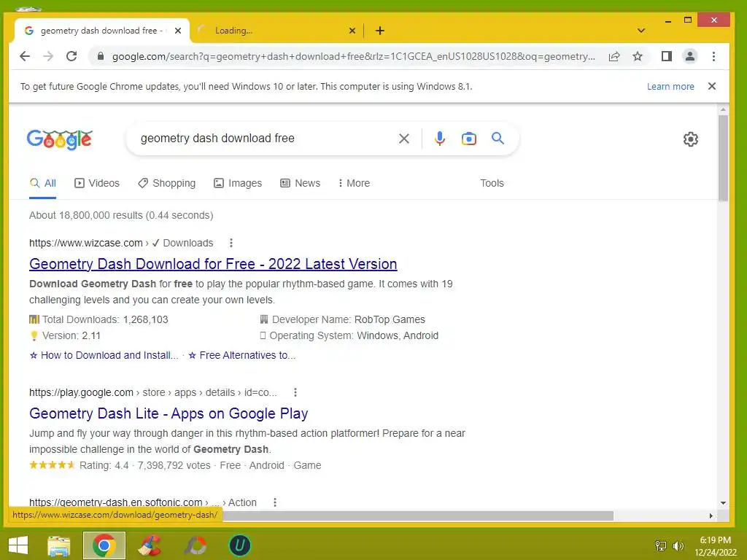Bookmark this page with the star
Screen dimensions: 747x560
click(638, 56)
